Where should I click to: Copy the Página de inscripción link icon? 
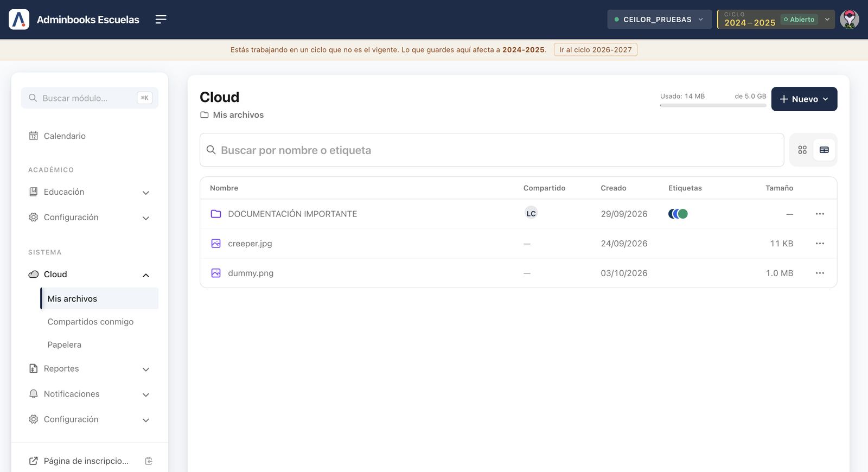(149, 461)
